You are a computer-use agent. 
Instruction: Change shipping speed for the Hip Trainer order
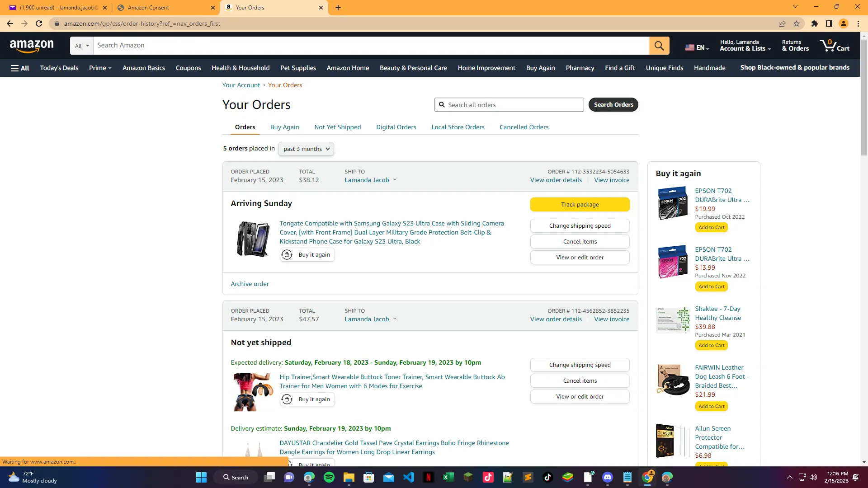coord(580,365)
